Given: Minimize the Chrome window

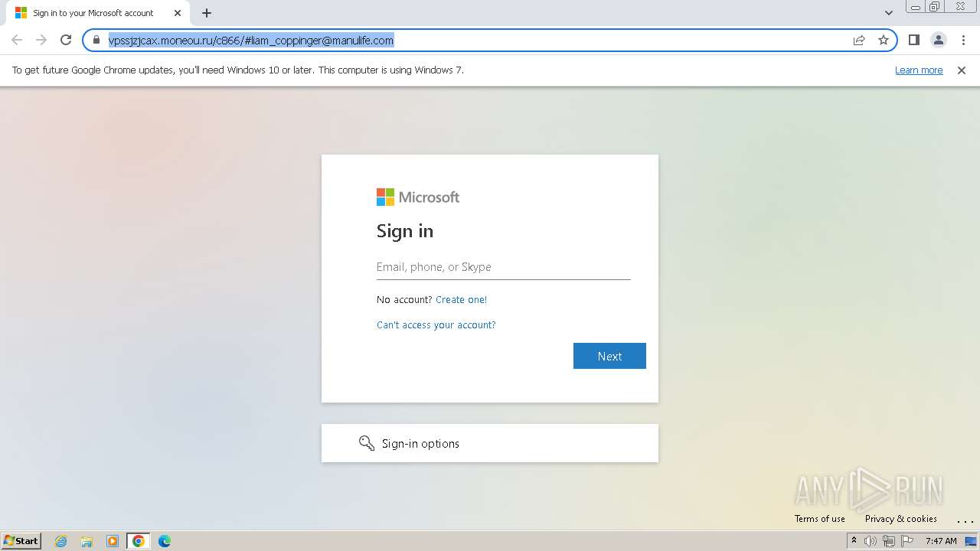Looking at the screenshot, I should coord(916,7).
